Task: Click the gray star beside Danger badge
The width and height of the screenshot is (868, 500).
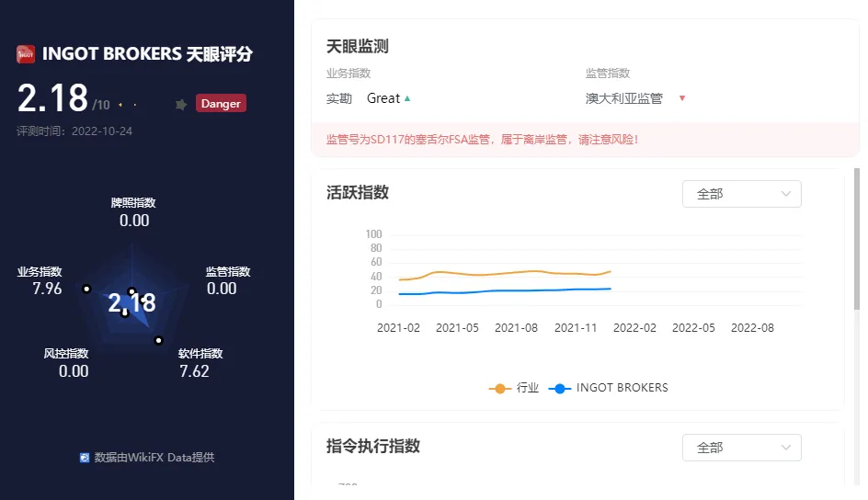Action: [x=181, y=104]
